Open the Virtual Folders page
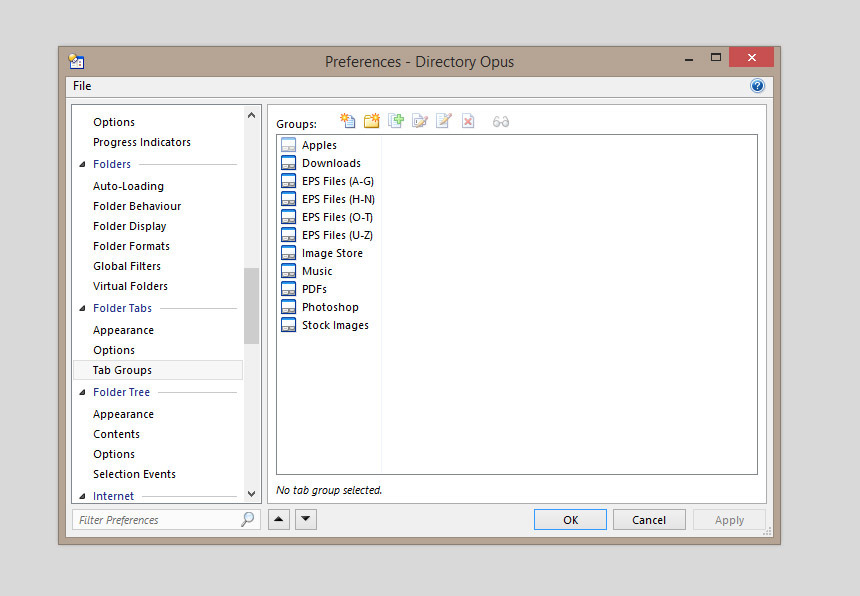The image size is (860, 596). pos(130,286)
